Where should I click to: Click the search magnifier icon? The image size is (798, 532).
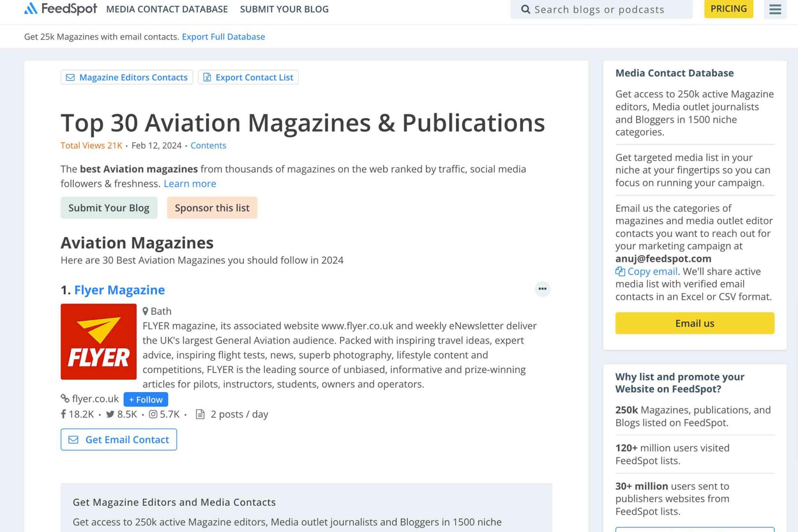click(526, 9)
